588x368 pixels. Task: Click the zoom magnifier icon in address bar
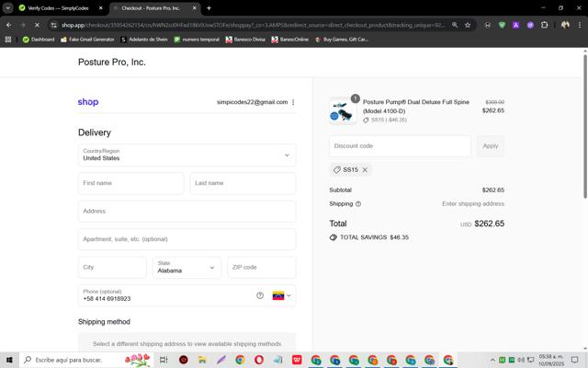click(455, 25)
